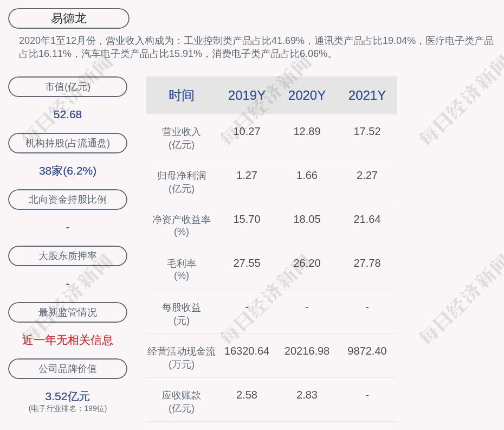Viewport: 504px width, 430px height.
Task: Select the 市值(亿元) label pill
Action: click(x=68, y=87)
